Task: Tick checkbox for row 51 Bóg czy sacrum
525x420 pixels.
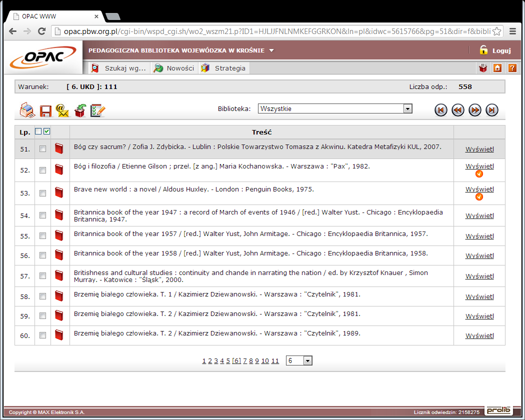Action: coord(42,148)
